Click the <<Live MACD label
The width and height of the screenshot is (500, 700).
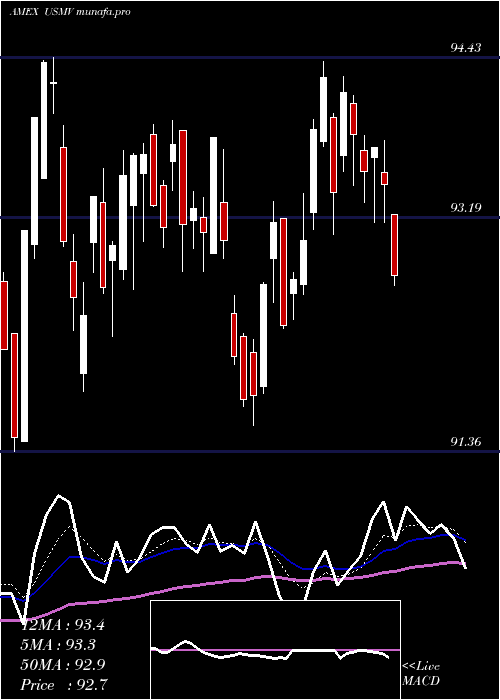point(421,673)
